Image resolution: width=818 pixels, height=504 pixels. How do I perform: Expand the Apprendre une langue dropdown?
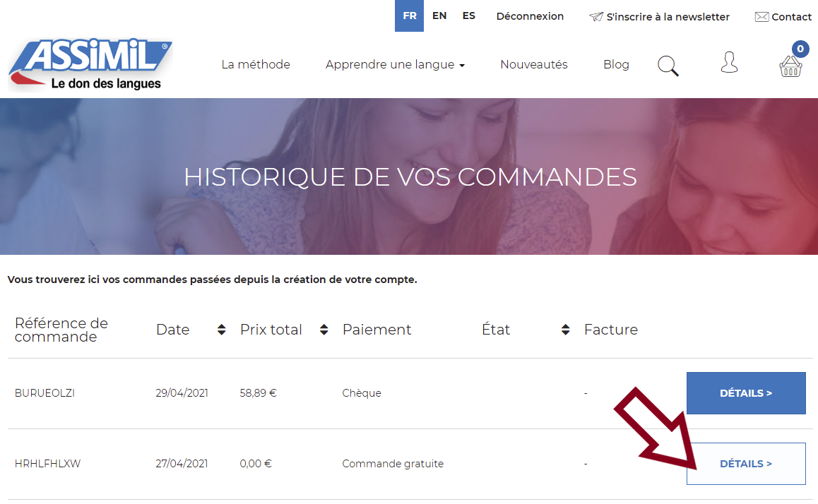tap(395, 64)
